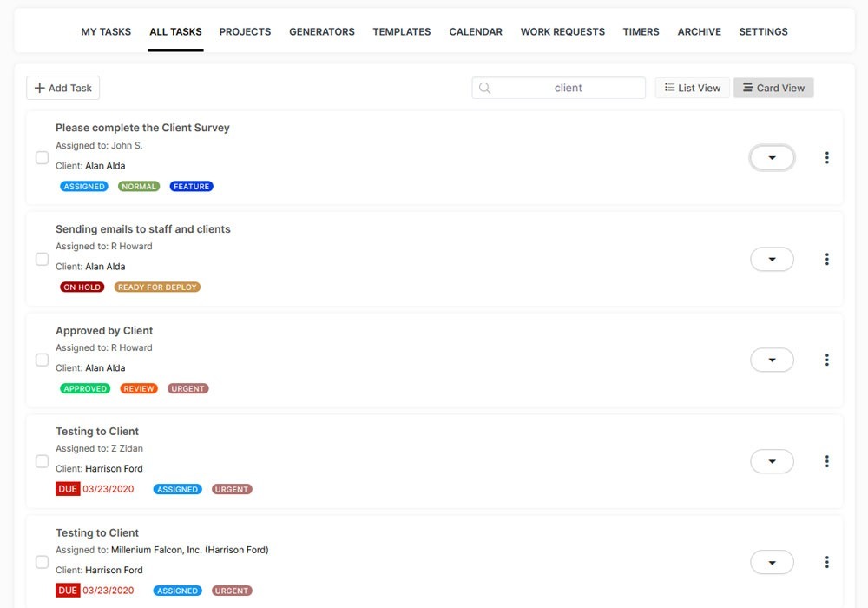Expand dropdown on Client Survey task card
This screenshot has height=608, width=868.
[772, 157]
